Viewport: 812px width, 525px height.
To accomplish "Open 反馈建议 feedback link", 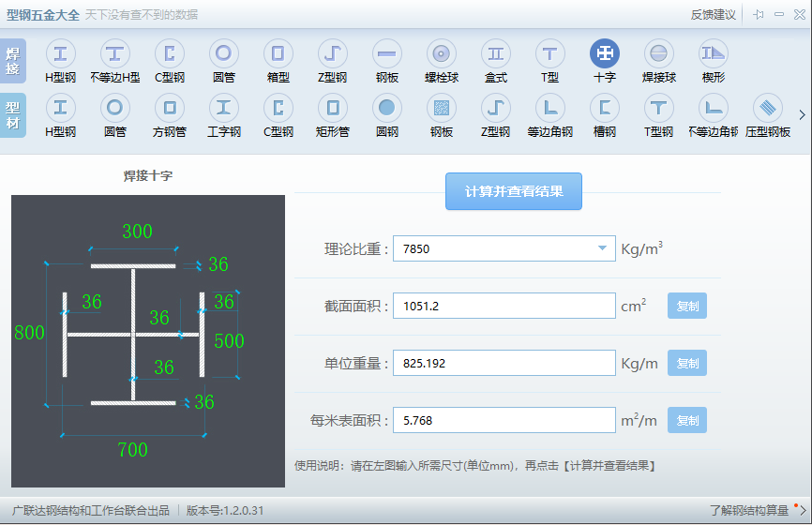I will [x=714, y=14].
